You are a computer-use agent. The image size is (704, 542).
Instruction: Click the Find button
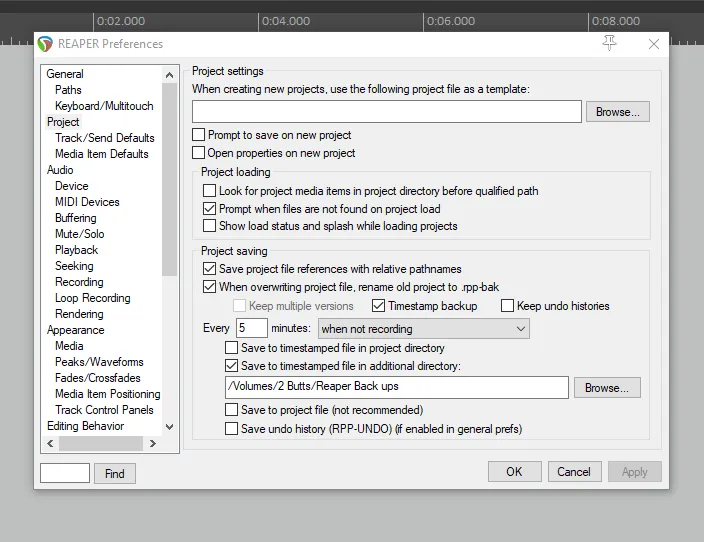pyautogui.click(x=114, y=473)
